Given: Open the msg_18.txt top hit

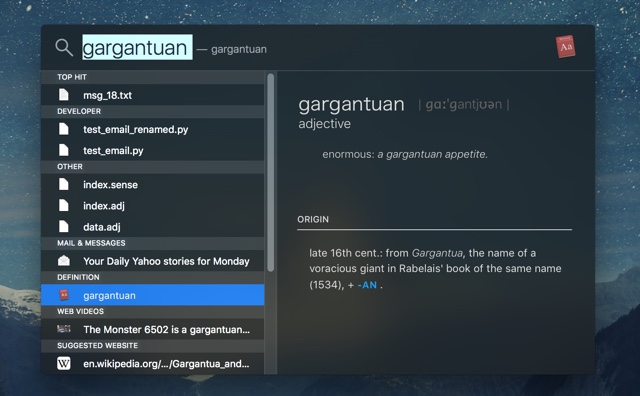Looking at the screenshot, I should 153,95.
